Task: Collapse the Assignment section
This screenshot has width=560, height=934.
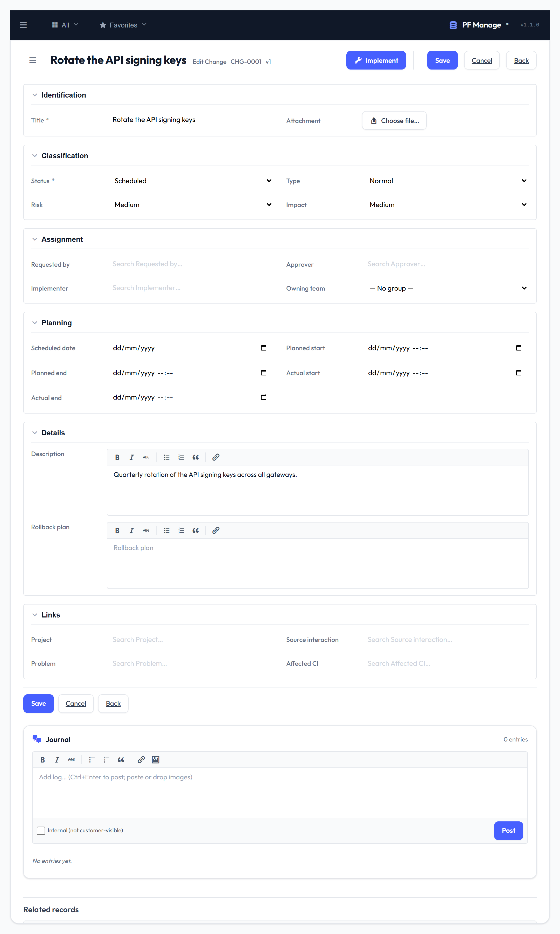Action: tap(35, 239)
